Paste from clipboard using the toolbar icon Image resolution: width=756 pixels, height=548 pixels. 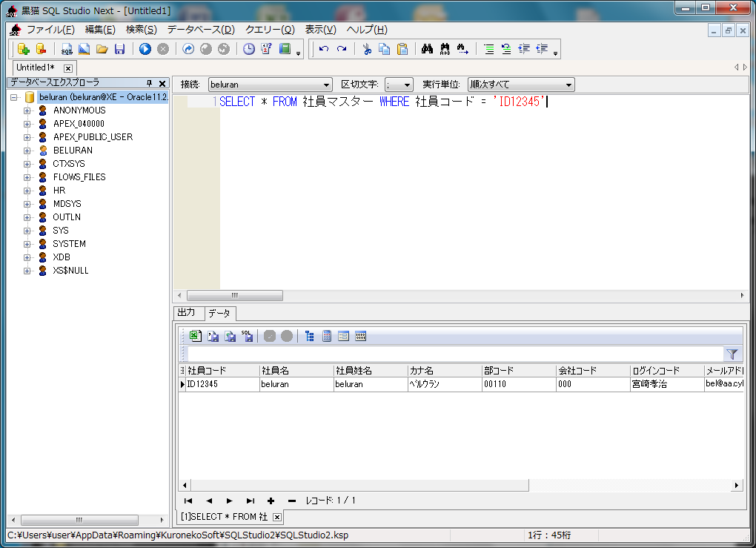coord(402,49)
